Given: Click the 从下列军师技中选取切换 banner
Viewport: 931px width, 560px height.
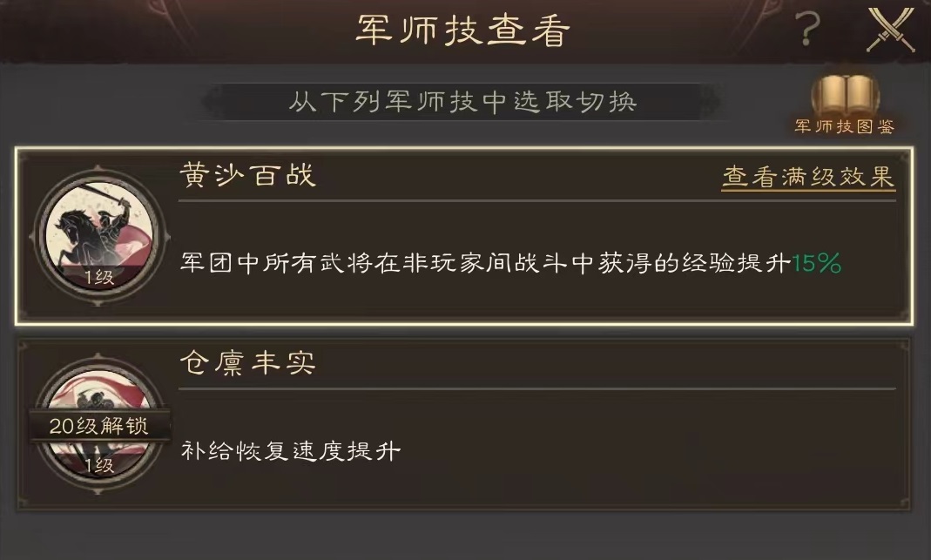Looking at the screenshot, I should click(462, 102).
